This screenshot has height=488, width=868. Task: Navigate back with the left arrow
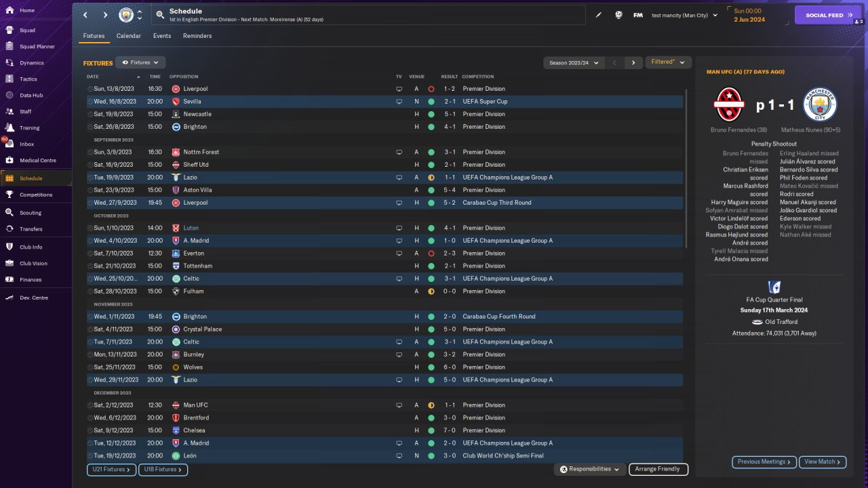point(85,15)
